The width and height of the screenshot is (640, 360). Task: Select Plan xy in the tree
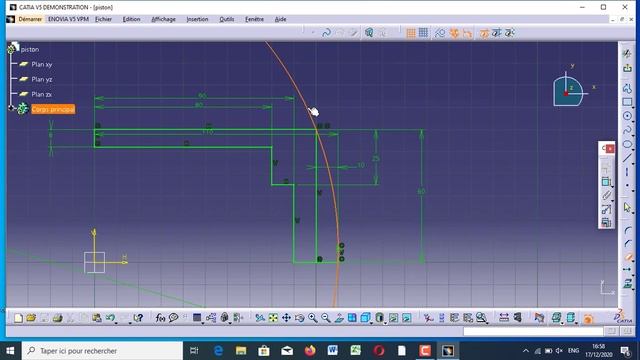[41, 64]
